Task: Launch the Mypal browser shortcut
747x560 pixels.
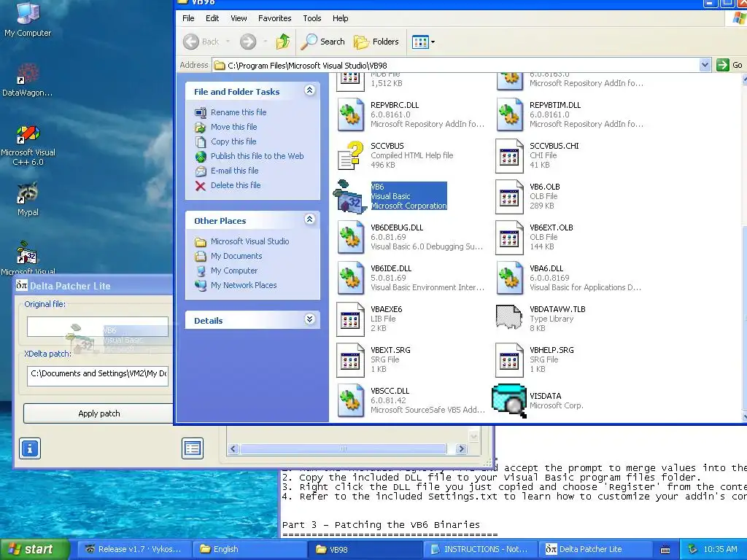Action: (x=28, y=199)
